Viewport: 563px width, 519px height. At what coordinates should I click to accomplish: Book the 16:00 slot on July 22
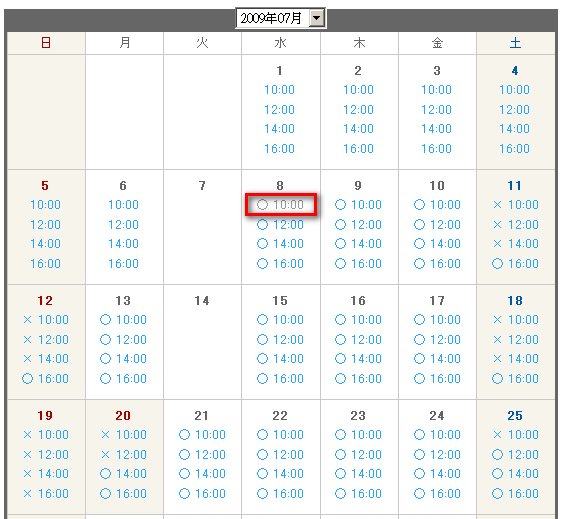[x=280, y=493]
